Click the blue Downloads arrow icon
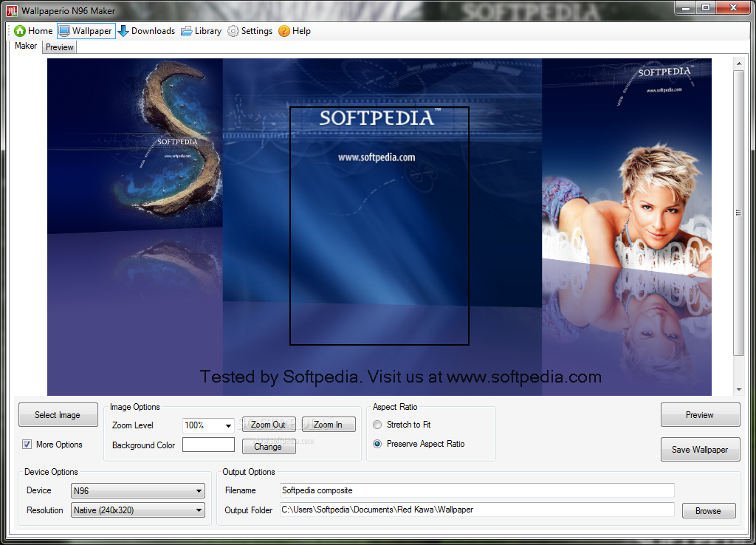 [123, 31]
